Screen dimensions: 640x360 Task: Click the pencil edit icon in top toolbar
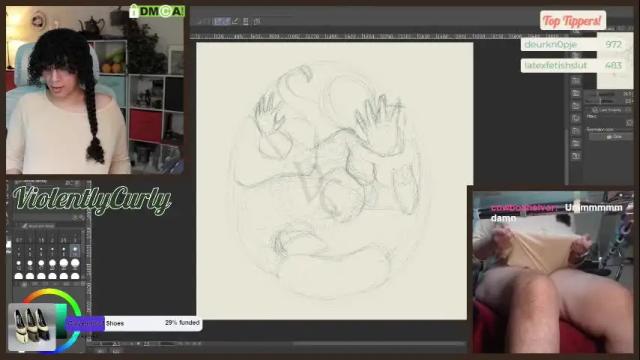tap(236, 21)
